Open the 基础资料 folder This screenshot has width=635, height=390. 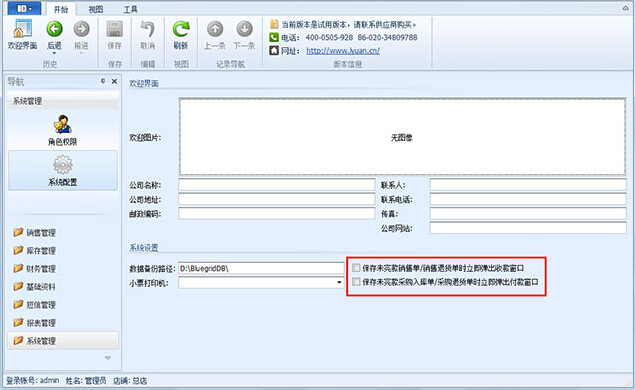tap(34, 287)
